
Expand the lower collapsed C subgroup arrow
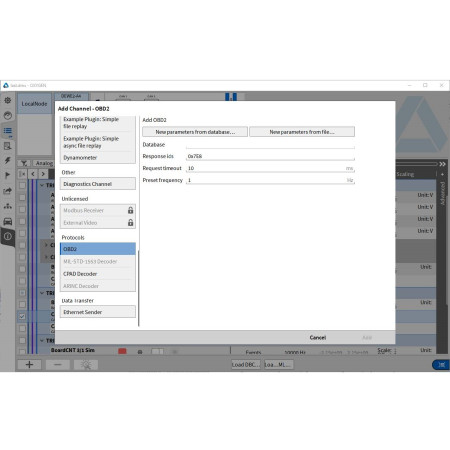click(x=46, y=257)
